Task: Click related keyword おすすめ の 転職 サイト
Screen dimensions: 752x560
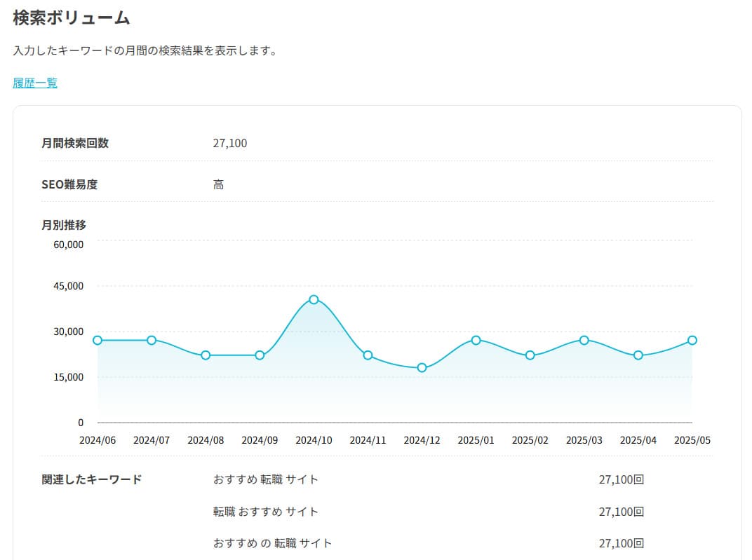Action: tap(273, 543)
